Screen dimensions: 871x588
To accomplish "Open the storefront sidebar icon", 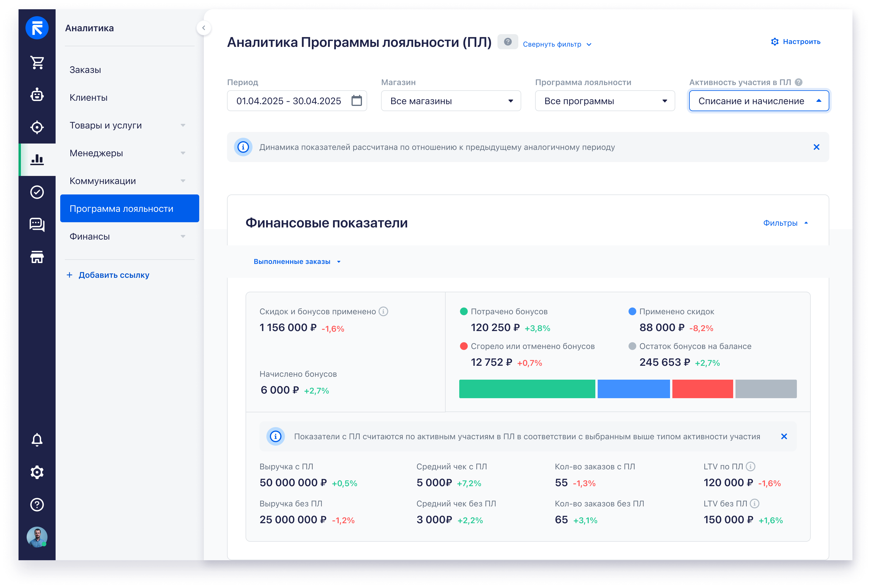I will point(37,257).
